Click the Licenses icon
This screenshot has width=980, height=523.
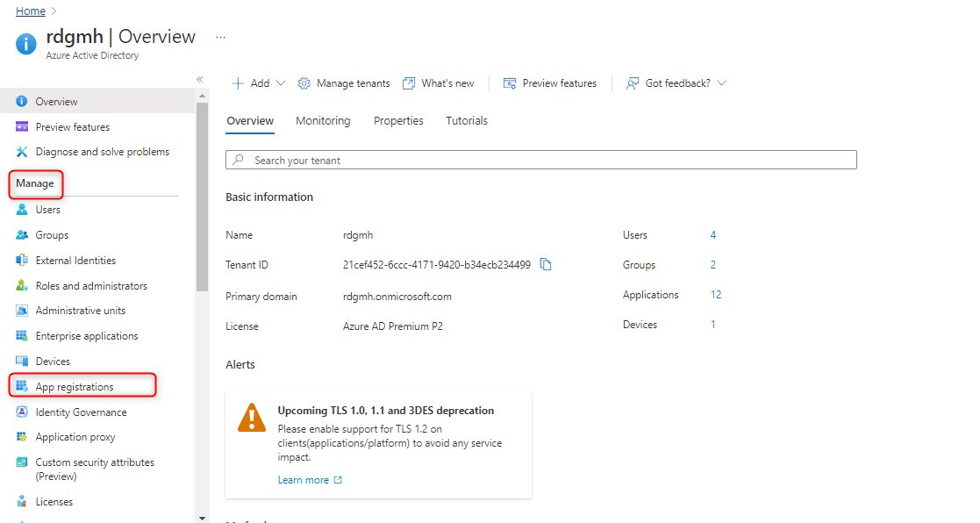(22, 501)
